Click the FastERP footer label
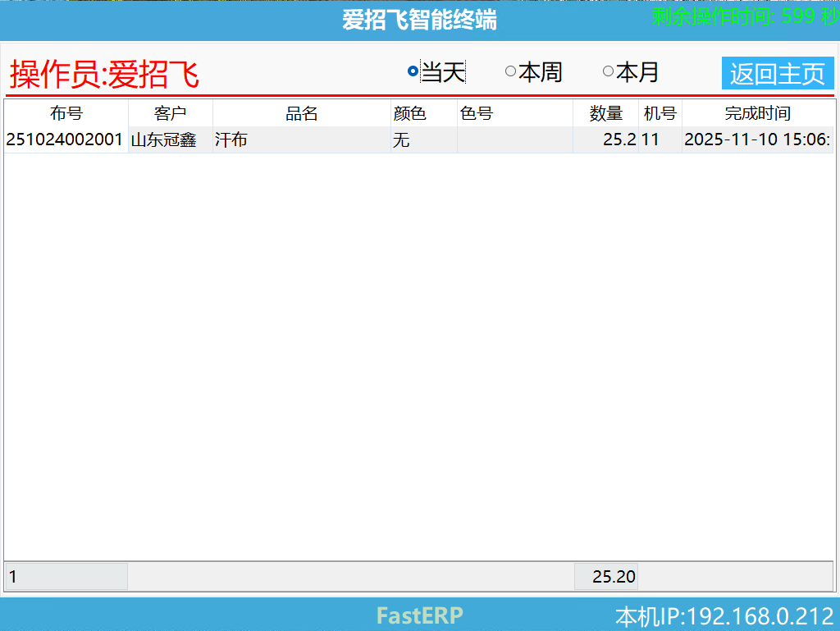840x631 pixels. click(x=418, y=615)
